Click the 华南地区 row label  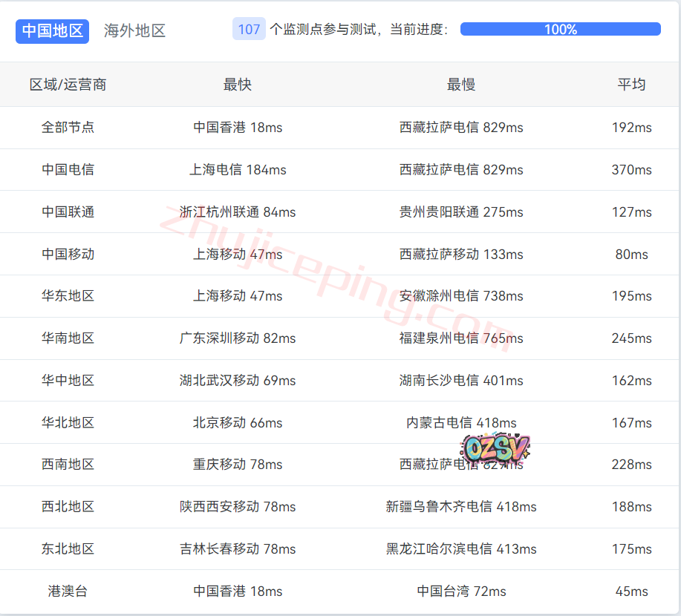[68, 338]
